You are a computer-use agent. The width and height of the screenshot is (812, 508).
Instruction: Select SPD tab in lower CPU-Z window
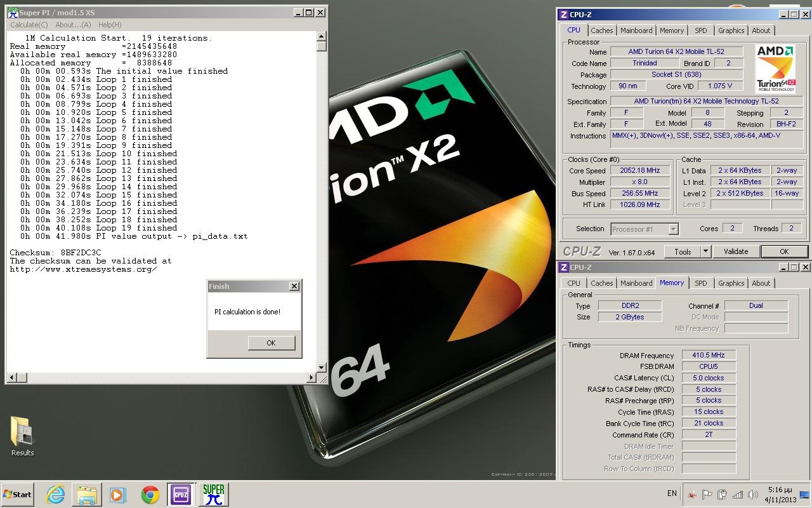[701, 283]
